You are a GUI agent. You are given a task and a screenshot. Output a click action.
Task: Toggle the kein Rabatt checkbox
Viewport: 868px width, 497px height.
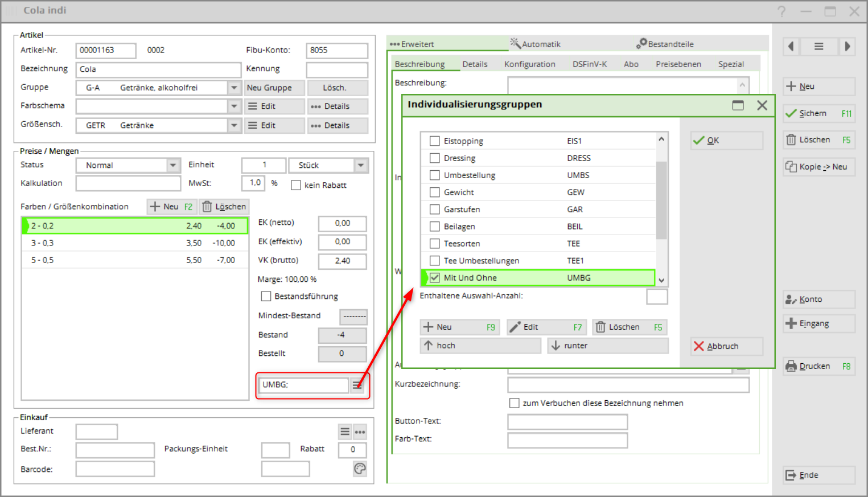point(296,185)
